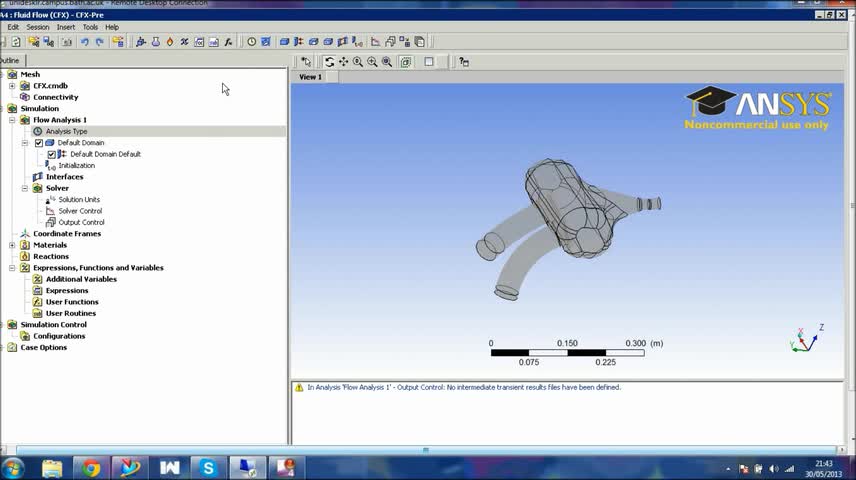The width and height of the screenshot is (856, 480).
Task: Select Solver Control tree item
Action: [x=80, y=211]
